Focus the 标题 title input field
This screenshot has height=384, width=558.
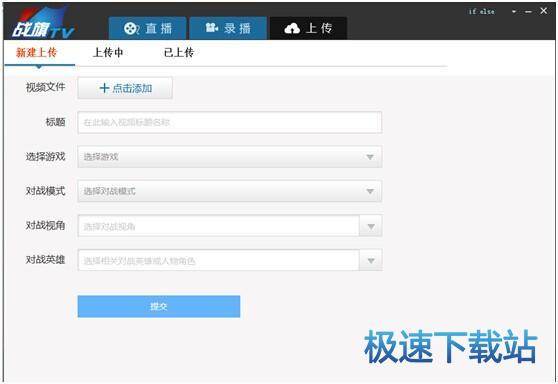coord(230,122)
